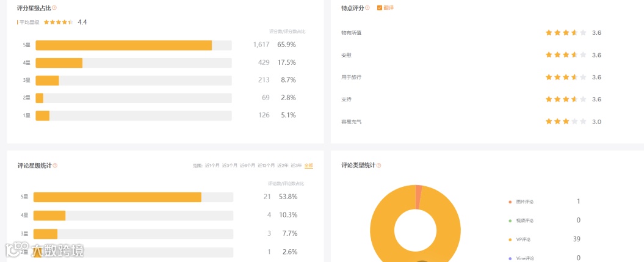Toggle VP评论 legend item
The height and width of the screenshot is (262, 644).
pyautogui.click(x=520, y=239)
